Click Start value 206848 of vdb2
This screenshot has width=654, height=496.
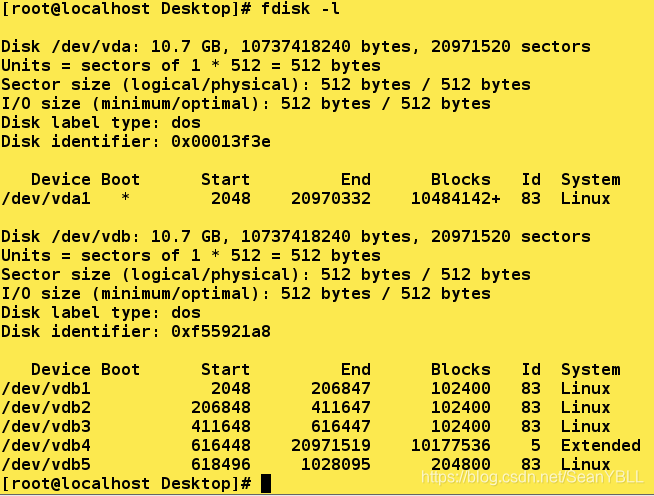(221, 408)
